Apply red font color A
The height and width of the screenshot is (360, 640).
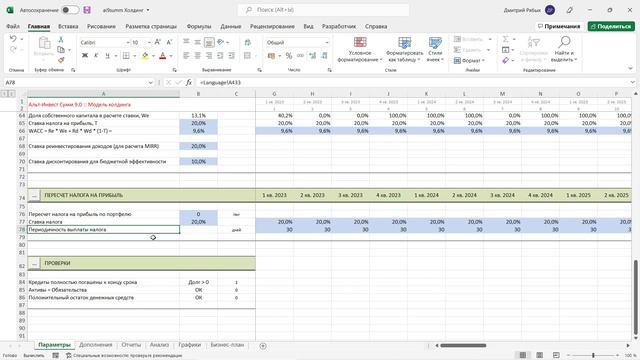[162, 56]
